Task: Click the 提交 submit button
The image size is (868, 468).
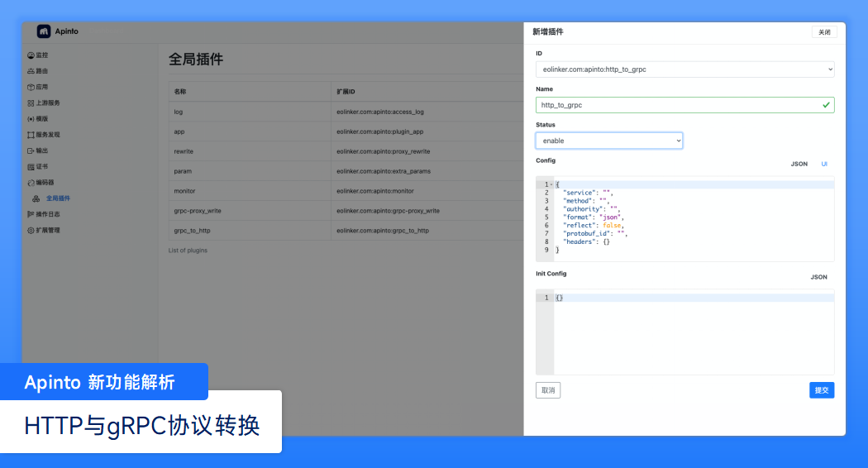Action: point(822,390)
